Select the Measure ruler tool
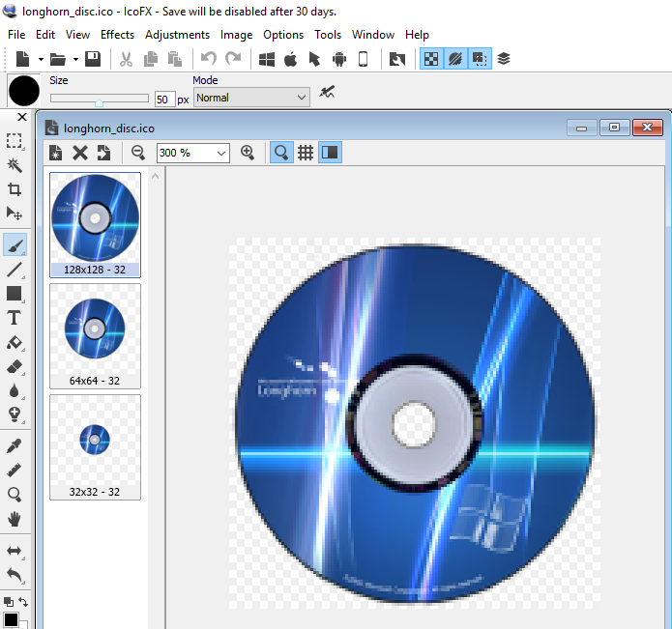Screen dimensions: 672x629 tap(15, 471)
